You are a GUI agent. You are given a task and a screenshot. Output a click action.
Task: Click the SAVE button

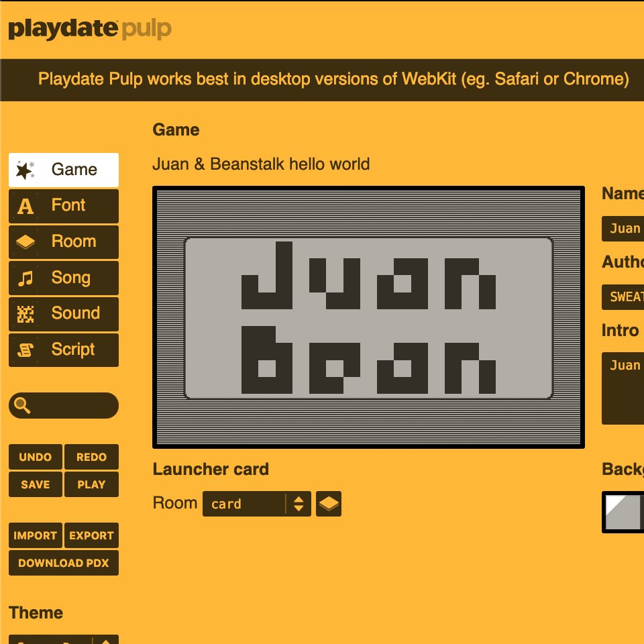(36, 484)
